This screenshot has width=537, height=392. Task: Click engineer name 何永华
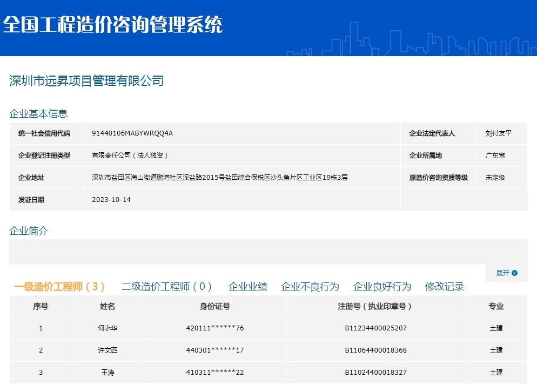pos(108,328)
